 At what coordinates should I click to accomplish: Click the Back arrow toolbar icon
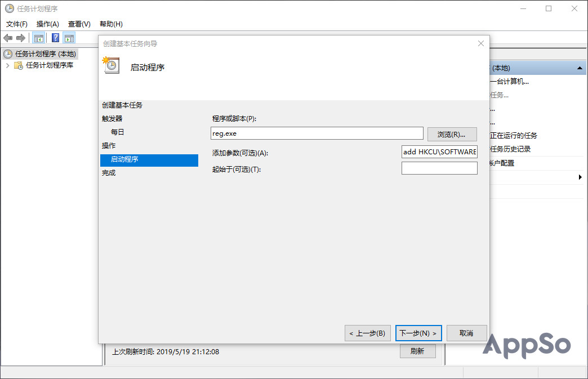(8, 38)
